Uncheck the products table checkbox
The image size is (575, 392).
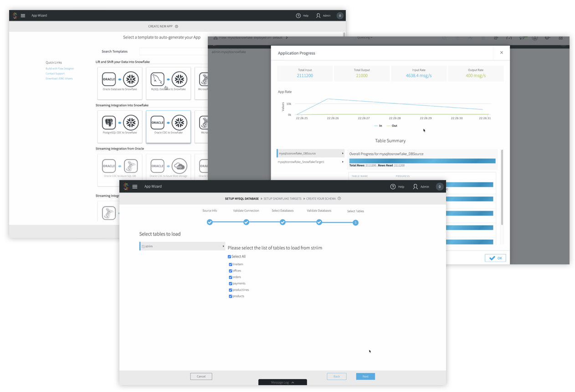click(x=231, y=296)
